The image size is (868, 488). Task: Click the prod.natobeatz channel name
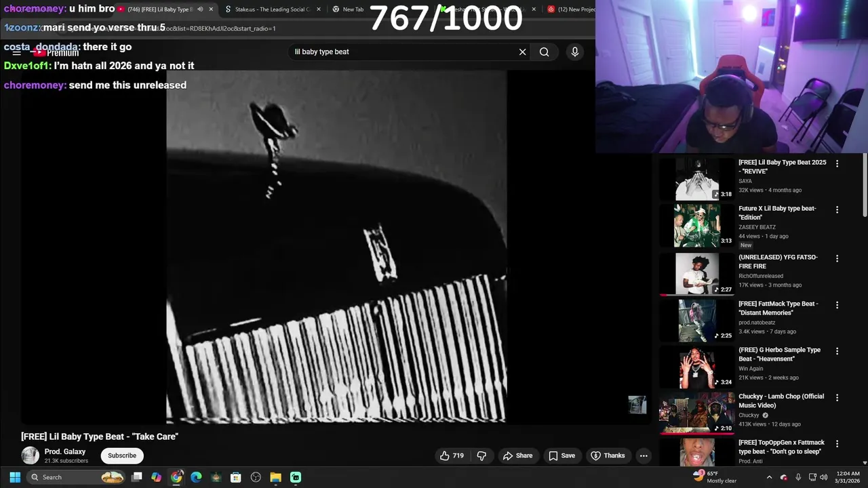pyautogui.click(x=757, y=323)
